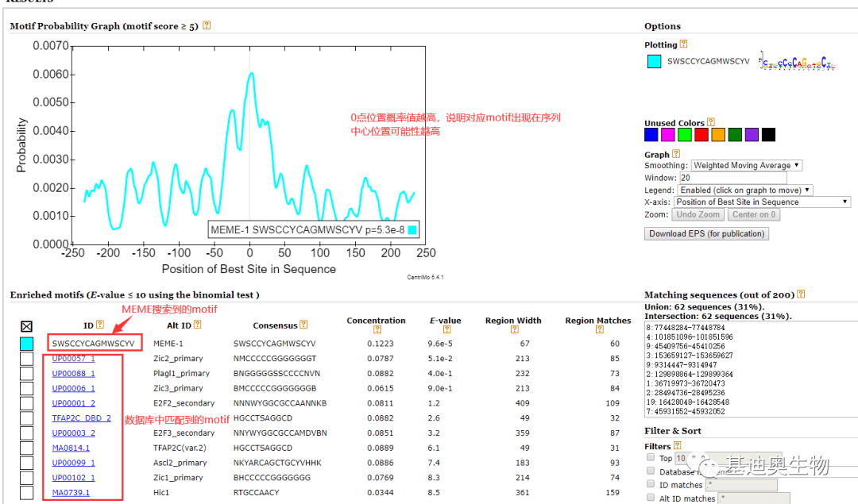Click the Center on 0 button
The width and height of the screenshot is (858, 504).
click(753, 214)
